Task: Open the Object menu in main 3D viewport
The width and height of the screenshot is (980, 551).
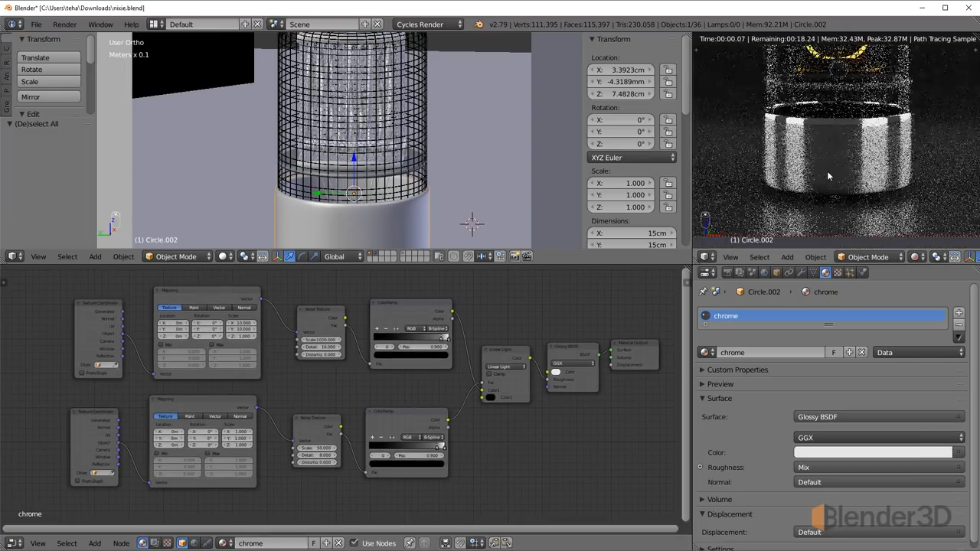Action: (123, 256)
